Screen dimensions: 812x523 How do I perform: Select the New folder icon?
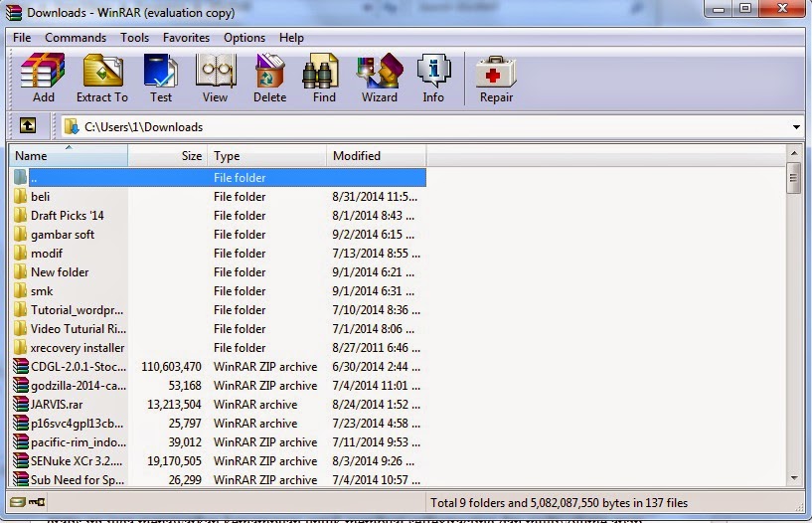point(20,271)
